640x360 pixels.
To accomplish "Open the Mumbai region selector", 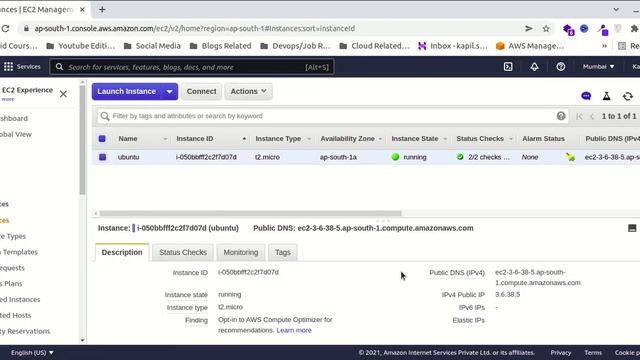I will coord(598,67).
